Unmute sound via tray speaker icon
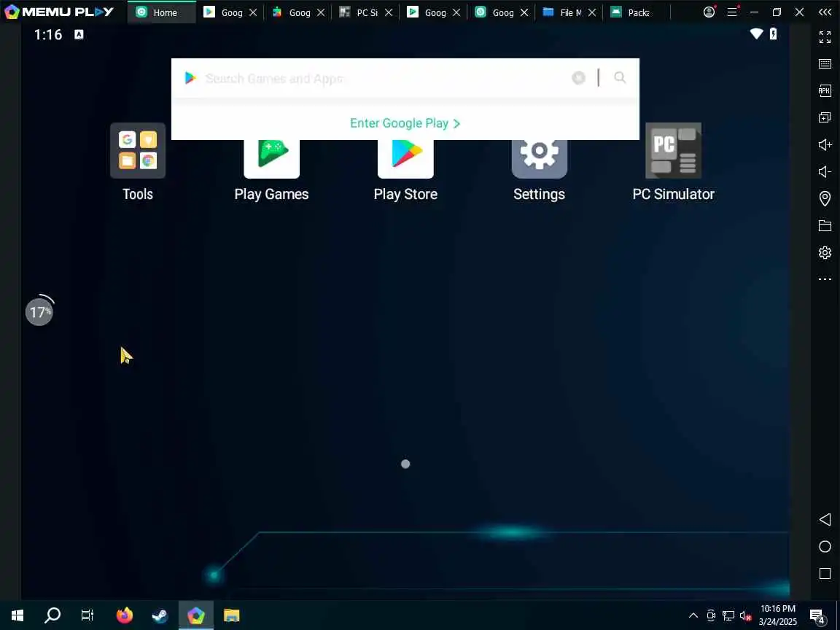 [745, 615]
